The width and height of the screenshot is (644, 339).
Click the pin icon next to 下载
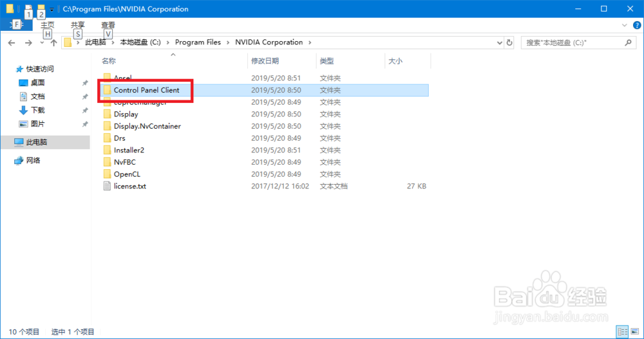85,111
